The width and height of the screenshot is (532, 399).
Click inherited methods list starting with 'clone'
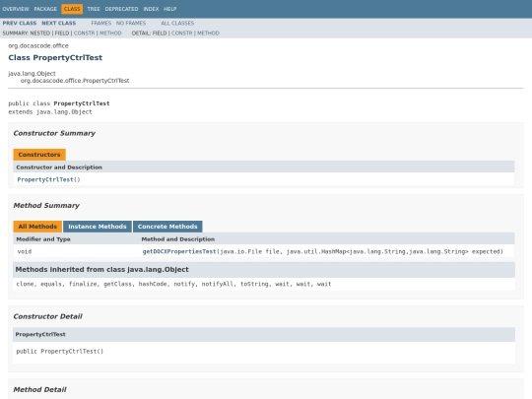pyautogui.click(x=173, y=284)
